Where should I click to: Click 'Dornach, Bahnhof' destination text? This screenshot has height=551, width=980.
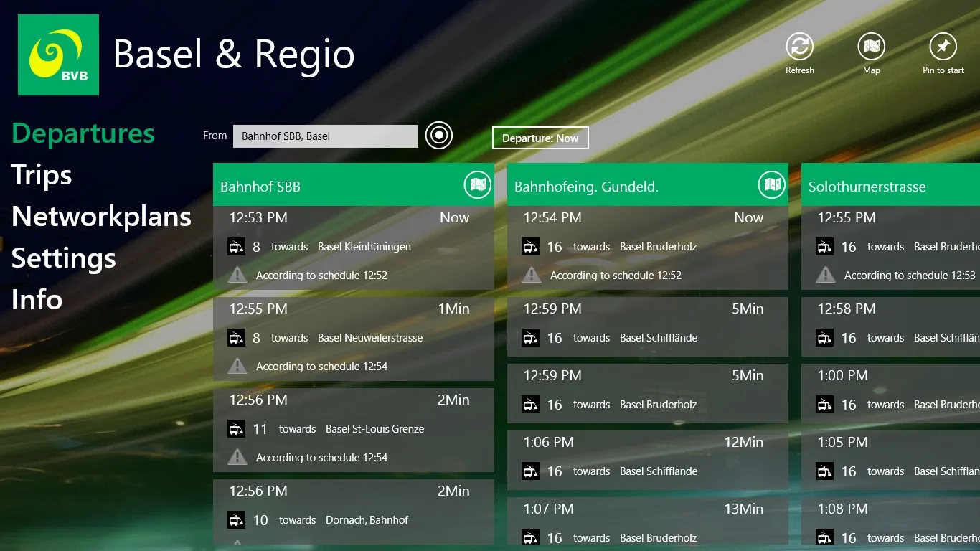click(367, 520)
